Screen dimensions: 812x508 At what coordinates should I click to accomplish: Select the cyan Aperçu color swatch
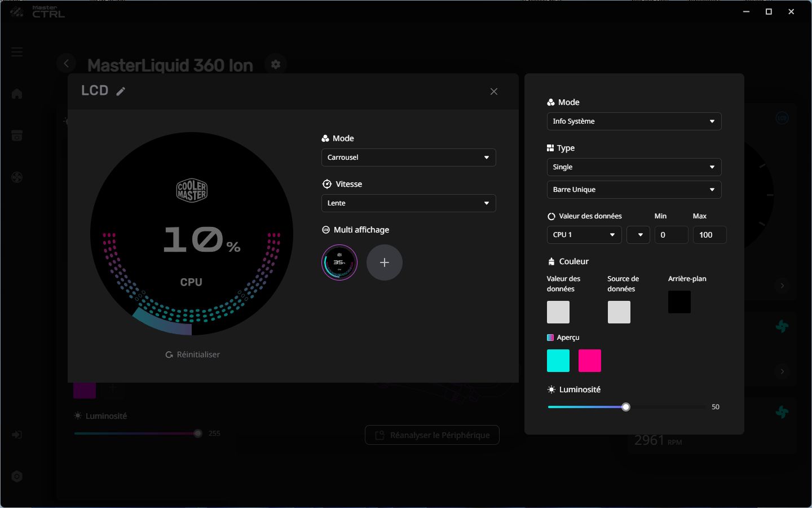(x=558, y=361)
